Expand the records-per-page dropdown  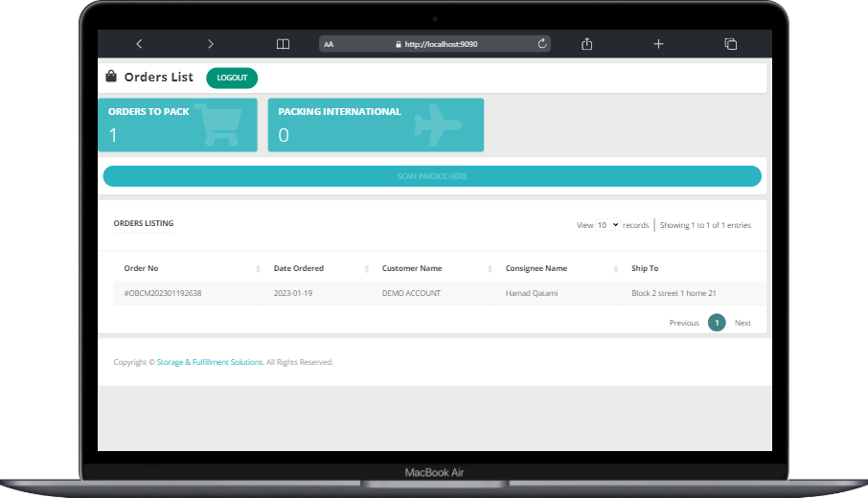click(x=607, y=225)
